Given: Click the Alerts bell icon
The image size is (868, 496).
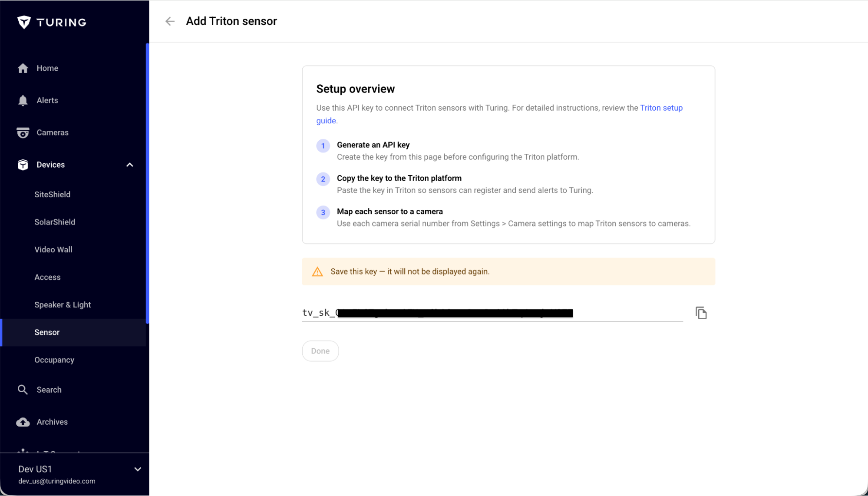Looking at the screenshot, I should [x=23, y=100].
